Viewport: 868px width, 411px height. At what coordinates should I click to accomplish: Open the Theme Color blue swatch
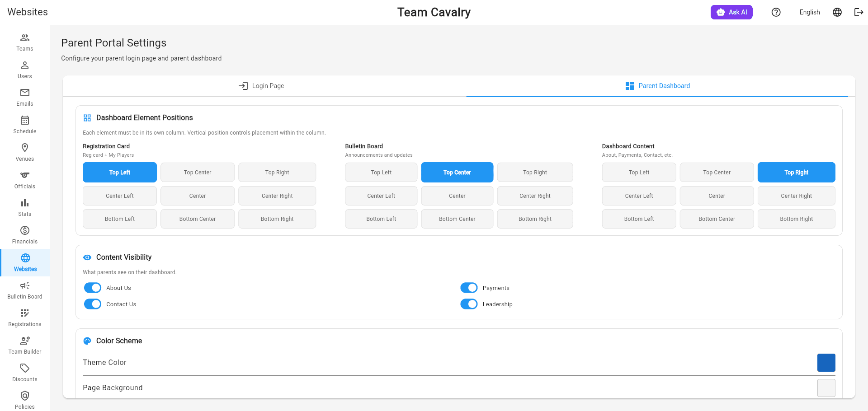[x=826, y=363]
